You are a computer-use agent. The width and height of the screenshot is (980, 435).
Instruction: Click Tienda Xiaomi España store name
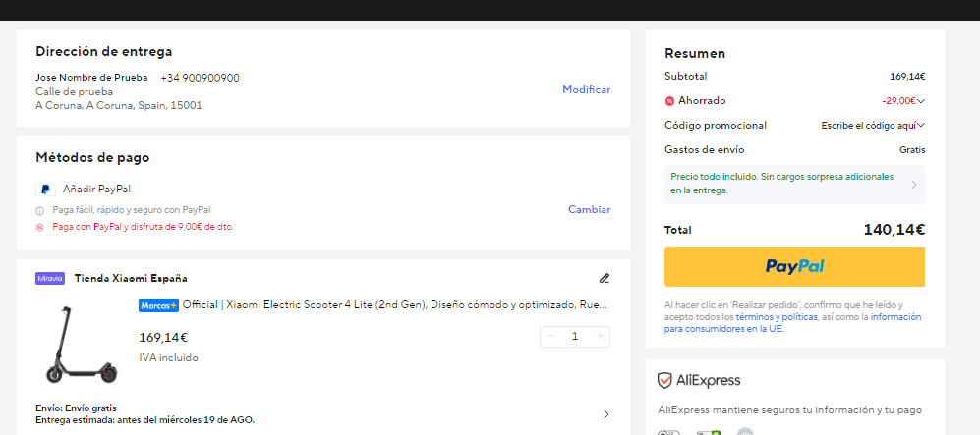(131, 278)
